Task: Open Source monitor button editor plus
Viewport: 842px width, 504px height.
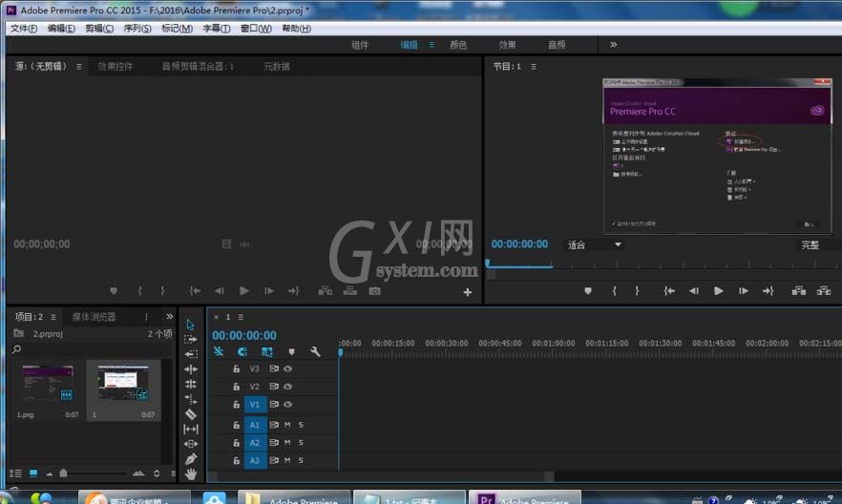Action: [468, 292]
